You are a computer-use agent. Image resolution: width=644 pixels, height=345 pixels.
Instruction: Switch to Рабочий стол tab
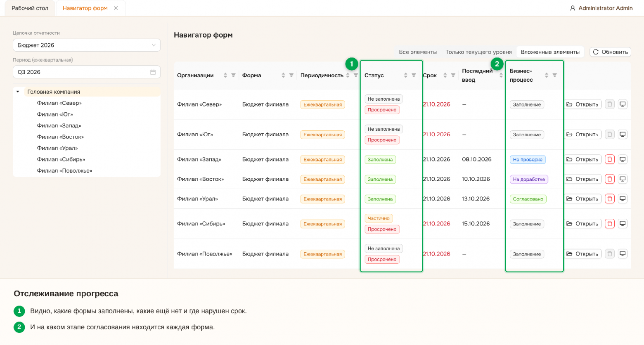pyautogui.click(x=30, y=8)
